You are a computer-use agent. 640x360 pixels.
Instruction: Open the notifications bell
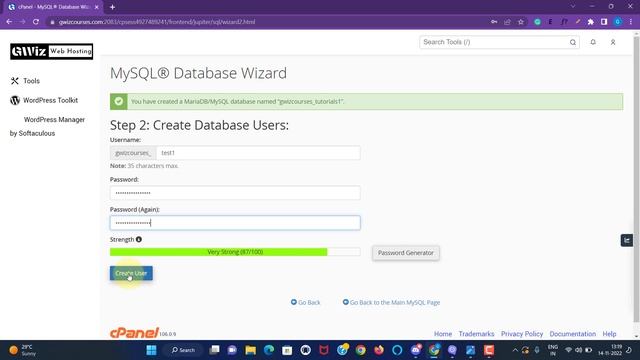point(593,42)
